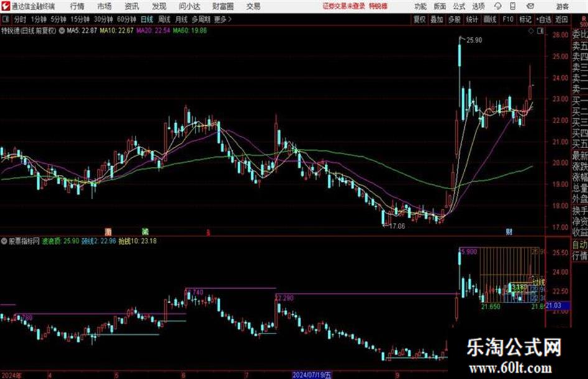Toggle the side panel icon beside the diamond

(x=540, y=31)
